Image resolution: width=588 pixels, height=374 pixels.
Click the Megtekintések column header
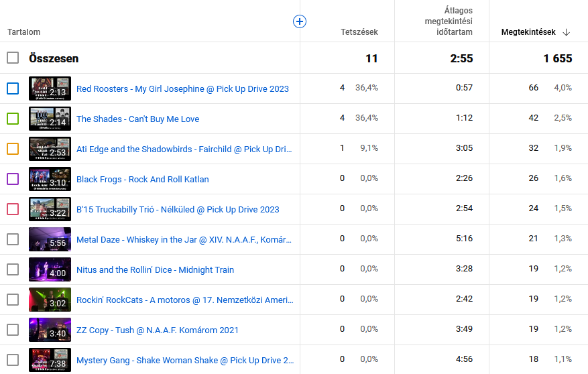528,32
